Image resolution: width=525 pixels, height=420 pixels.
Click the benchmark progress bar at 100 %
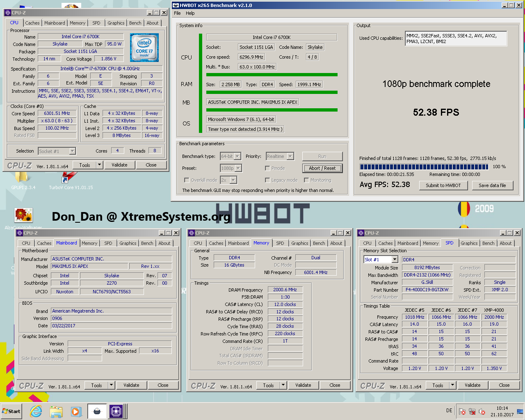tap(424, 167)
